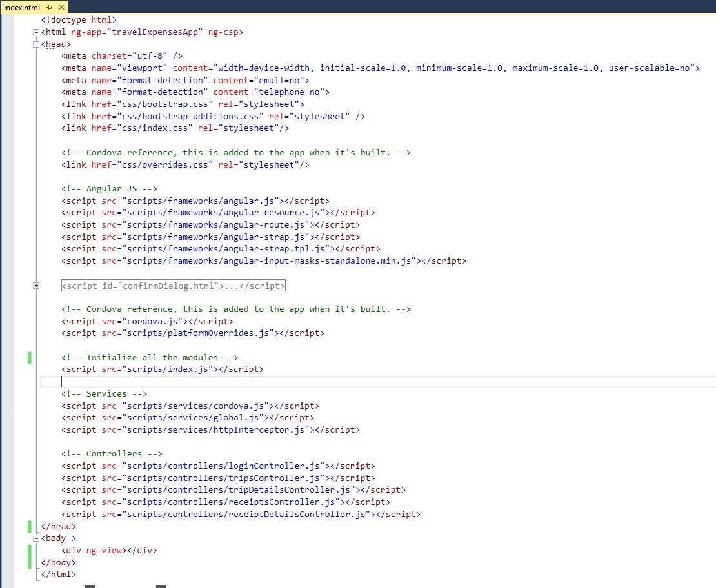
Task: Click the receiptDetailsController.js script source
Action: pyautogui.click(x=246, y=514)
